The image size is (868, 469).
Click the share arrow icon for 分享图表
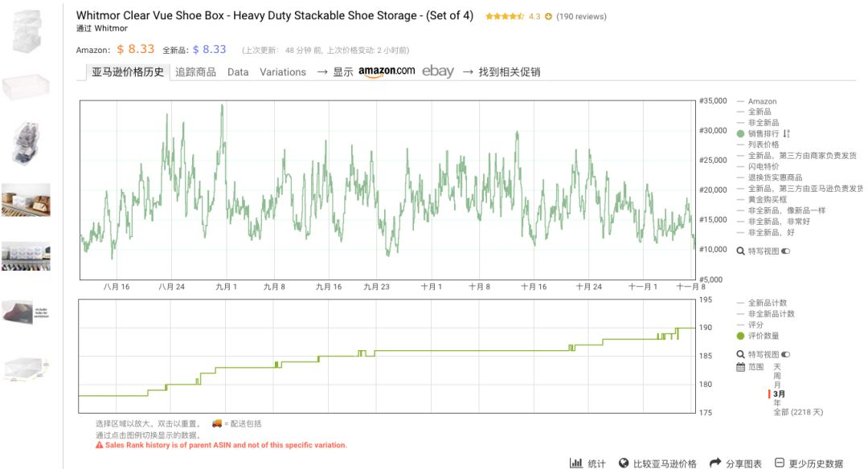715,463
